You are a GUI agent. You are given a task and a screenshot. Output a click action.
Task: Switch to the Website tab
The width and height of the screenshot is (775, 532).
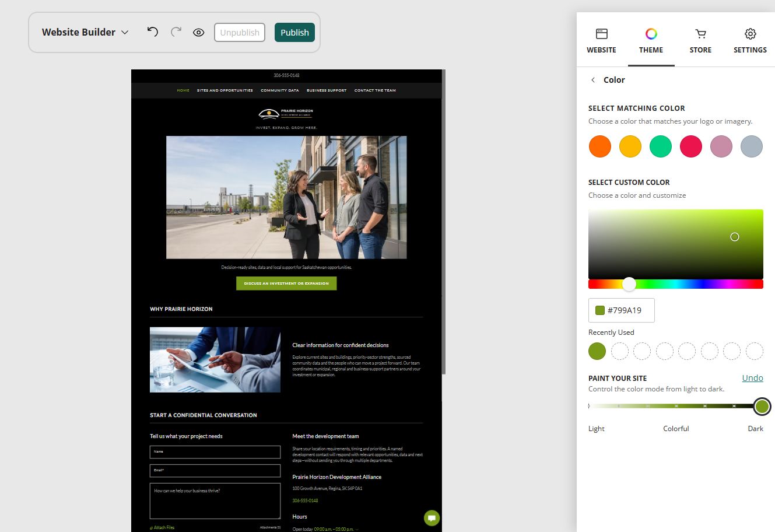[601, 41]
